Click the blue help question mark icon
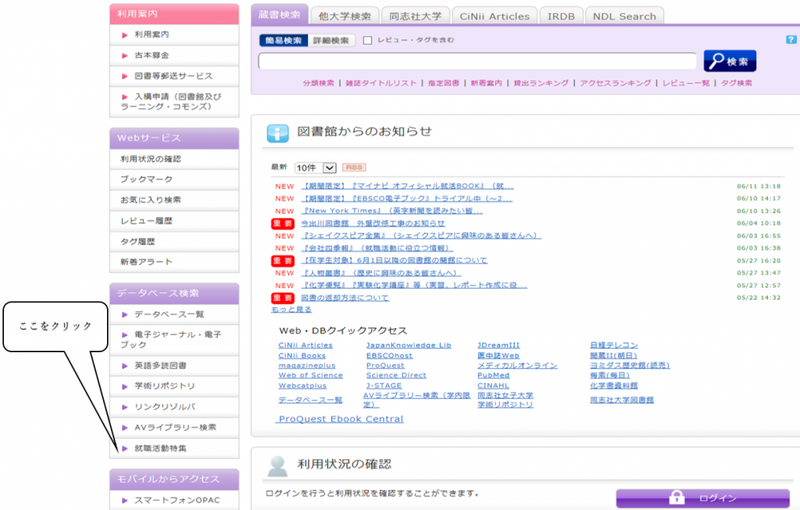 coord(791,39)
